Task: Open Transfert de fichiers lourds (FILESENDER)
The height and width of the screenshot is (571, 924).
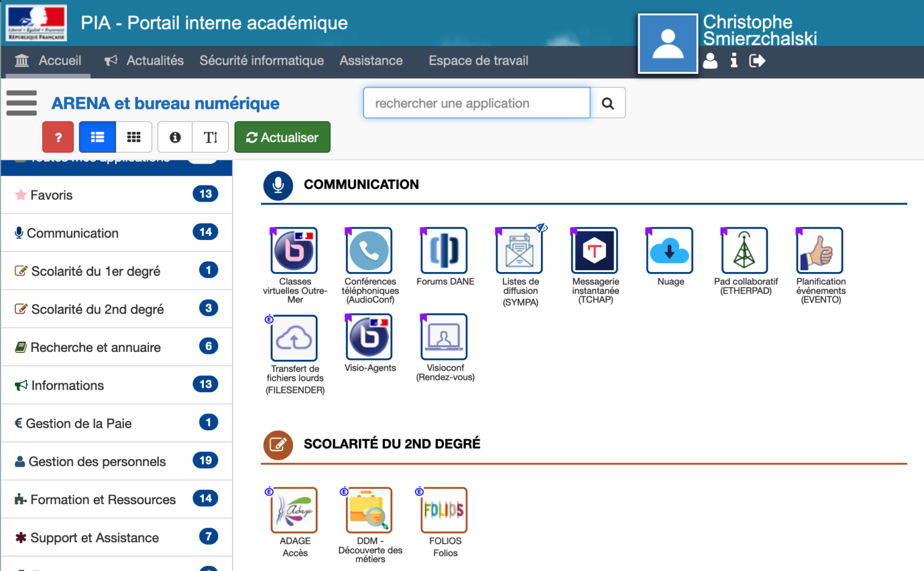Action: pyautogui.click(x=294, y=338)
